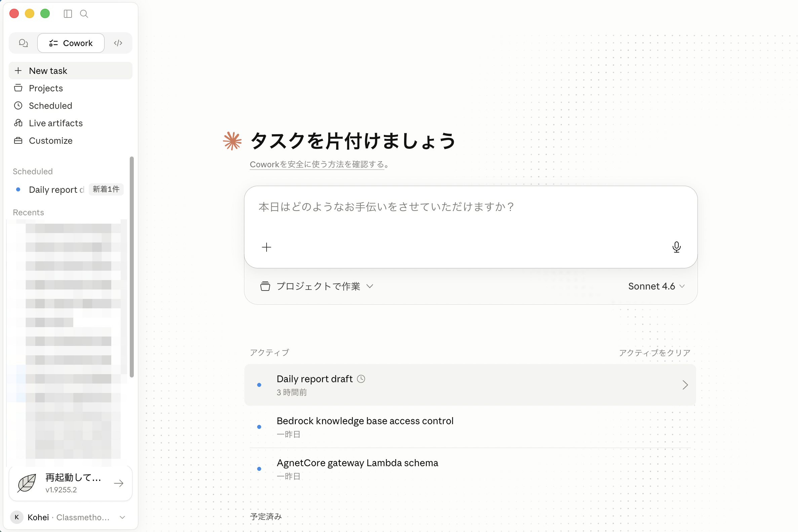Screen dimensions: 798x532
Task: Click the sidebar vertical scrollbar
Action: pos(132,267)
